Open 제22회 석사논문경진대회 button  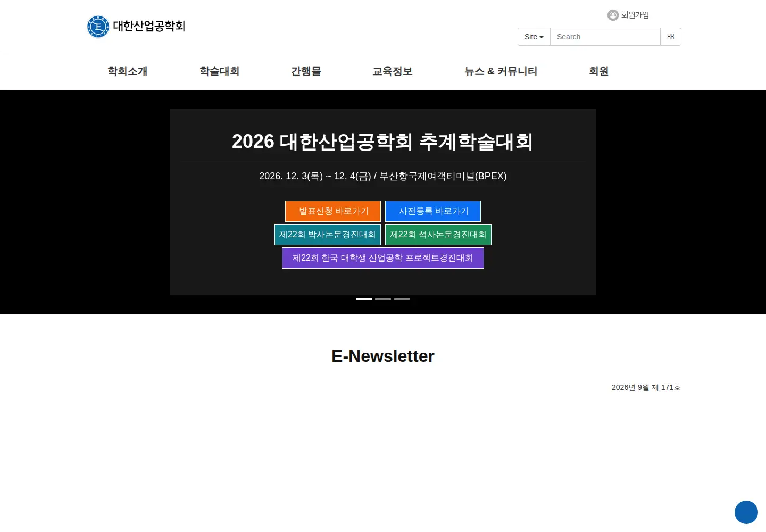point(438,235)
